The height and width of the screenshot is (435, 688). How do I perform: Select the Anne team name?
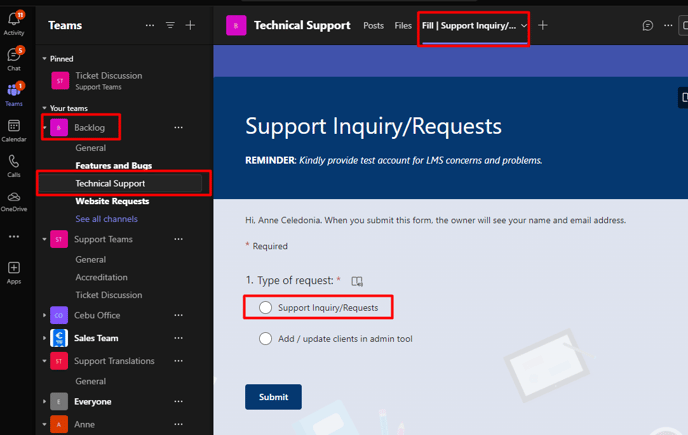(x=84, y=424)
